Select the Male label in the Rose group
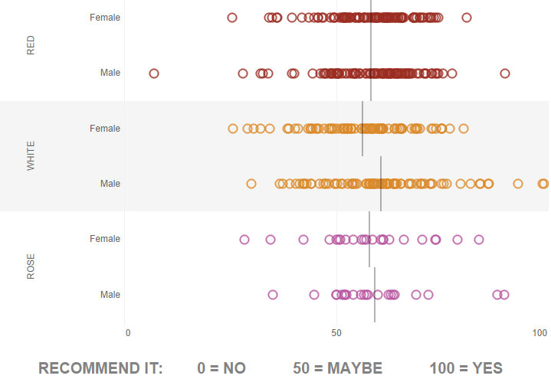Image resolution: width=551 pixels, height=392 pixels. 110,295
